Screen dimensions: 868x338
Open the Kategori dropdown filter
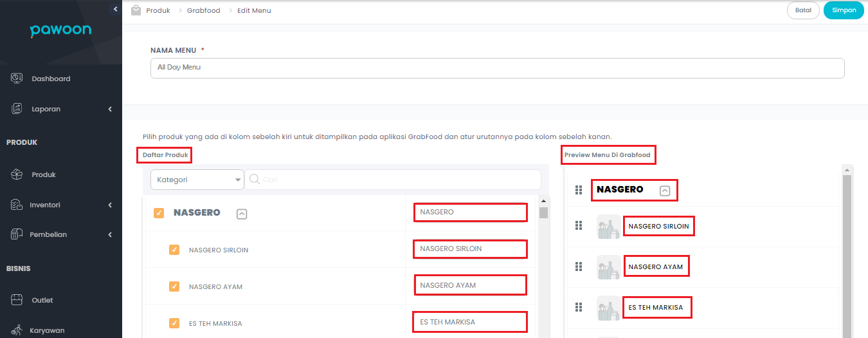click(x=197, y=180)
